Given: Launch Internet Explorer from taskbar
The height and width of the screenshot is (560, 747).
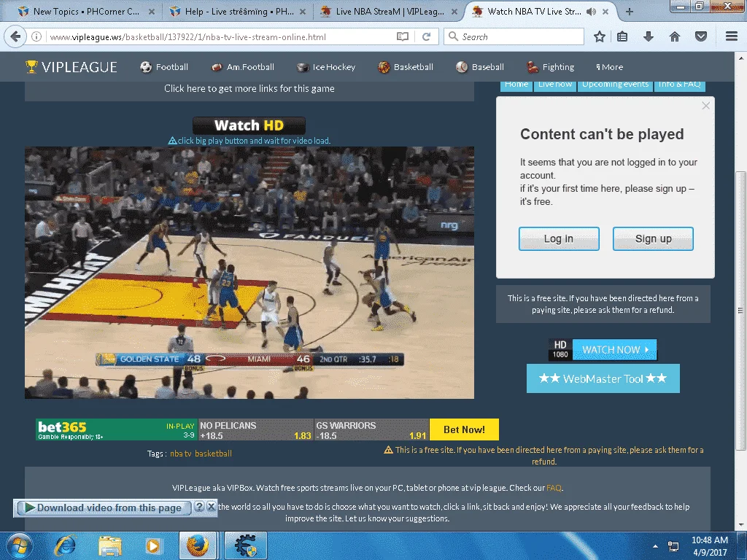Looking at the screenshot, I should click(64, 545).
